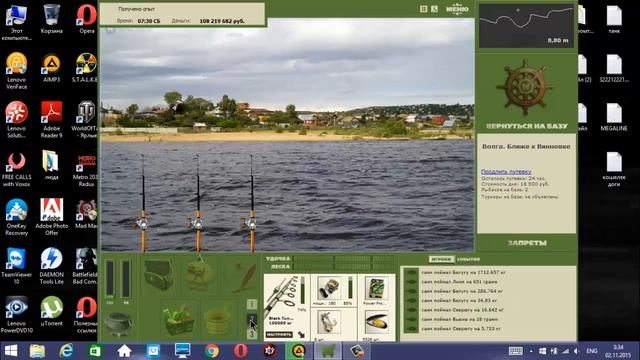Switch to rod slot 1
Image resolution: width=640 pixels, height=360 pixels.
tap(252, 304)
